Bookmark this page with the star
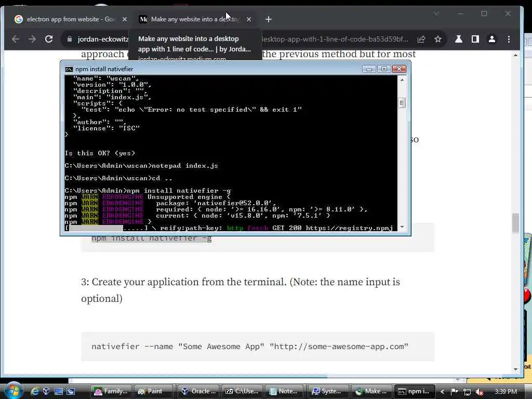 (x=438, y=39)
